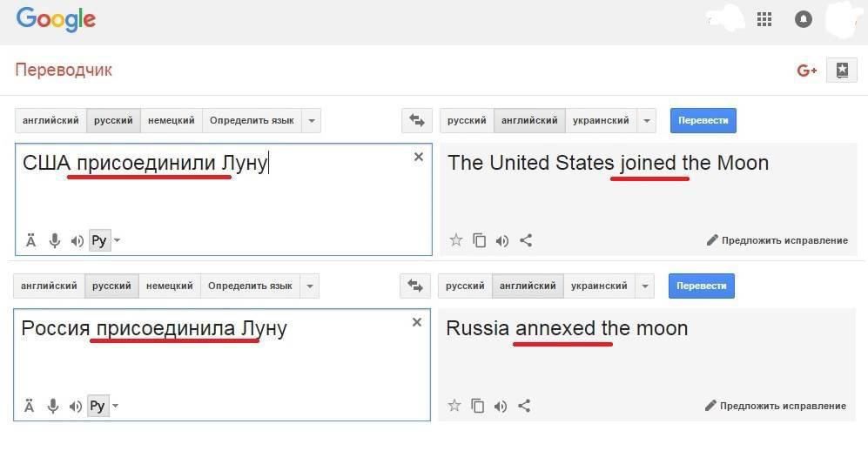Select английский target tab in bottom translator
Viewport: 868px width, 471px height.
(528, 286)
